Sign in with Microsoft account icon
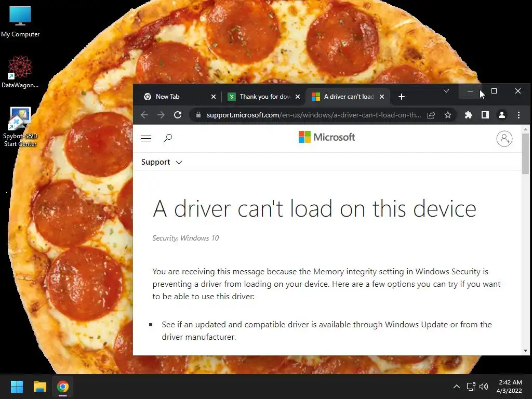The width and height of the screenshot is (532, 399). [504, 138]
